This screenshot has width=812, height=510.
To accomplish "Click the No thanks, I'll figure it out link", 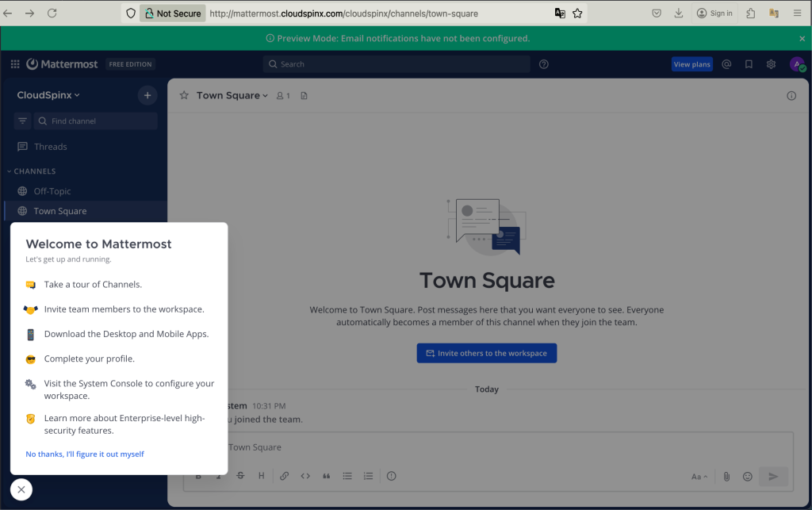I will pyautogui.click(x=84, y=454).
